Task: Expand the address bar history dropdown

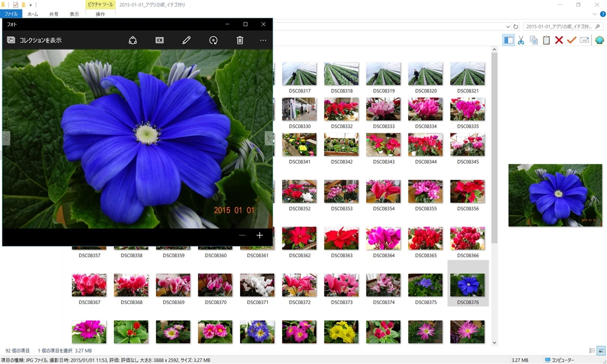Action: 508,27
